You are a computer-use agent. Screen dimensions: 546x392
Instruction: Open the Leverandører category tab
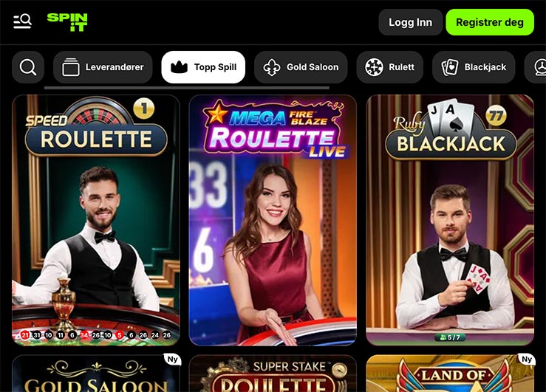click(103, 67)
